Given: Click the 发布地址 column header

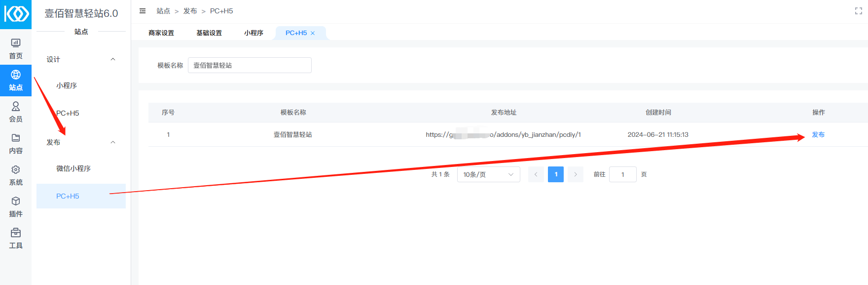Looking at the screenshot, I should click(x=504, y=113).
